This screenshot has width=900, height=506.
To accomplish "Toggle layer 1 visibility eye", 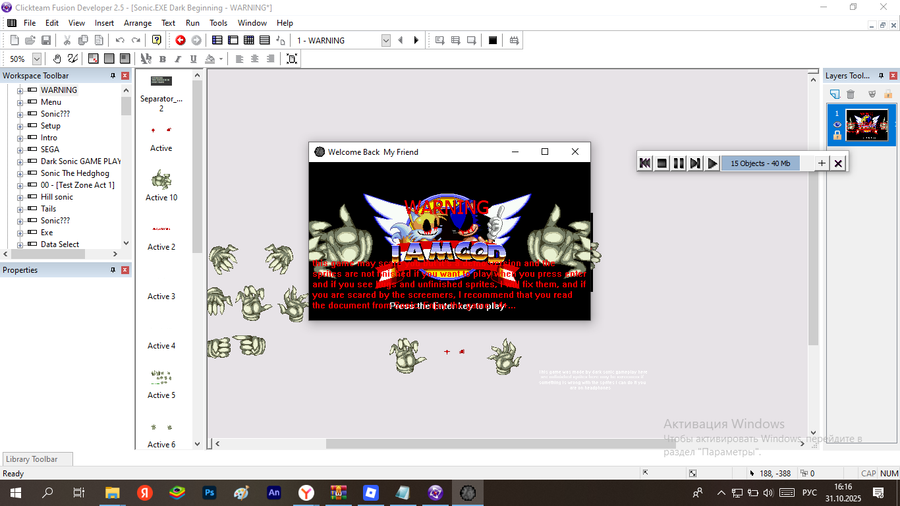I will pyautogui.click(x=837, y=124).
